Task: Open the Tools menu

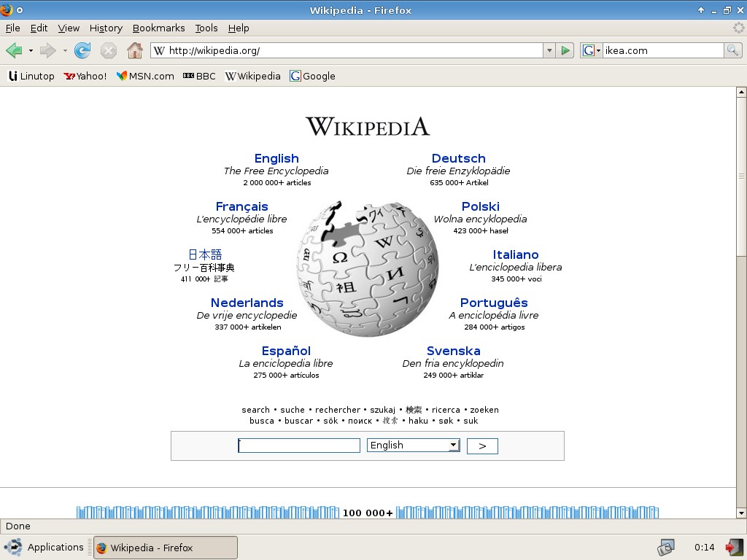Action: 206,28
